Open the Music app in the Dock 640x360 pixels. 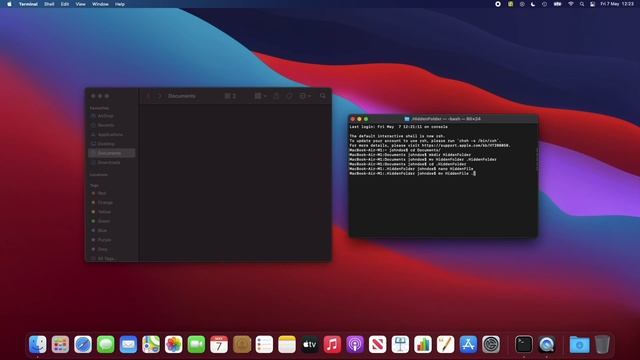(x=332, y=344)
